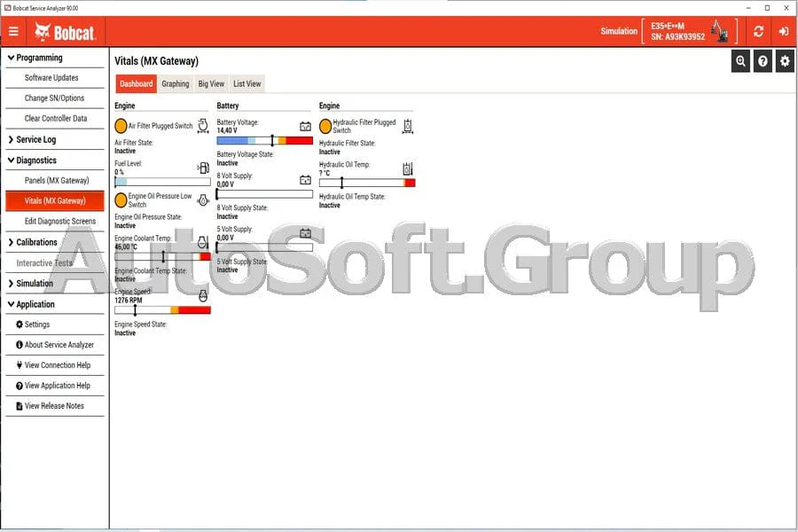Click the Interactive Tests item
This screenshot has height=532, width=798.
coord(55,263)
